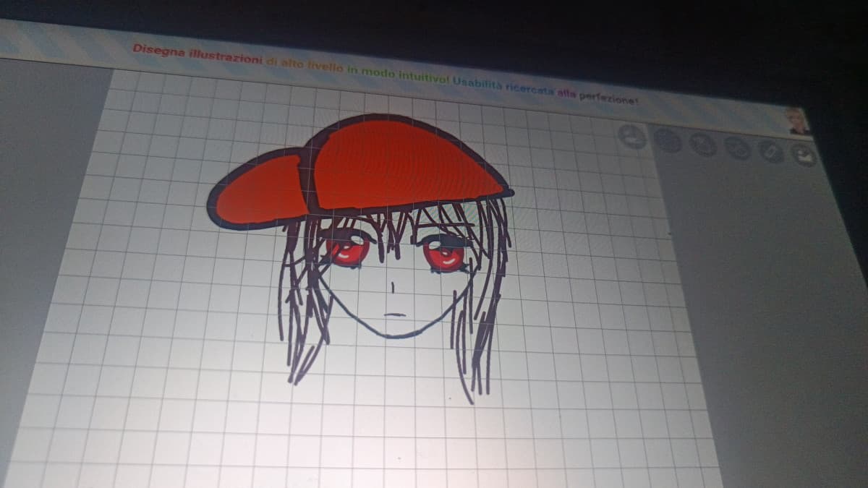
Task: Click the round icon directly below the avatar
Action: pos(803,155)
